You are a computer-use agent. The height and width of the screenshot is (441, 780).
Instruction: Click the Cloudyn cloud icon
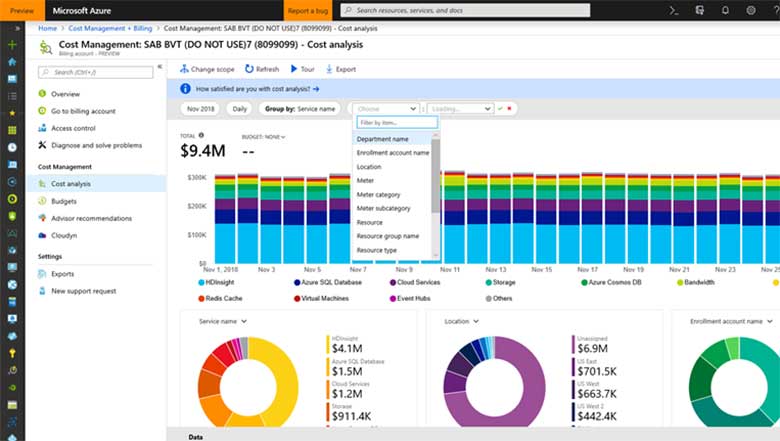tap(42, 235)
